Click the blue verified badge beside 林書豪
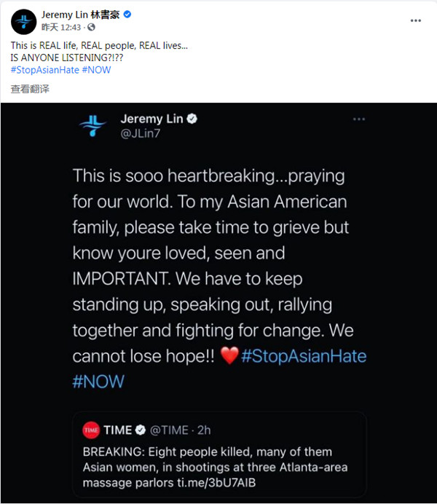 coord(125,15)
